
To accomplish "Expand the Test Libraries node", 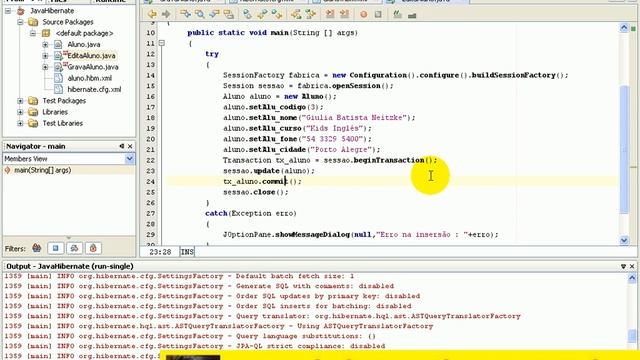I will pos(20,123).
